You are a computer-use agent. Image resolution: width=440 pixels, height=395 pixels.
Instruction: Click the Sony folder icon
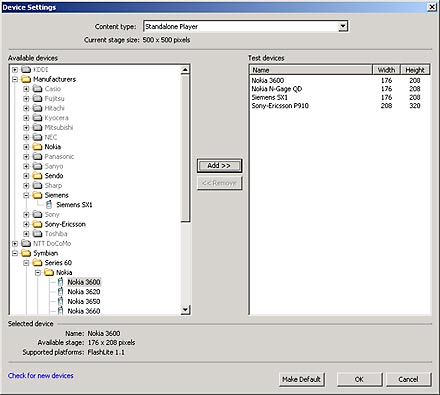[38, 215]
